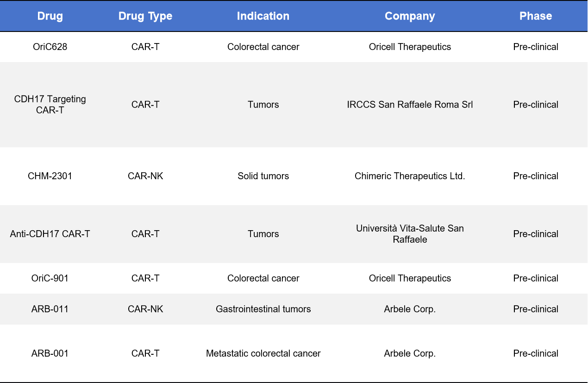Click CAR-NK type in CHM-2301 row
Screen dimensions: 588x383
click(x=145, y=176)
